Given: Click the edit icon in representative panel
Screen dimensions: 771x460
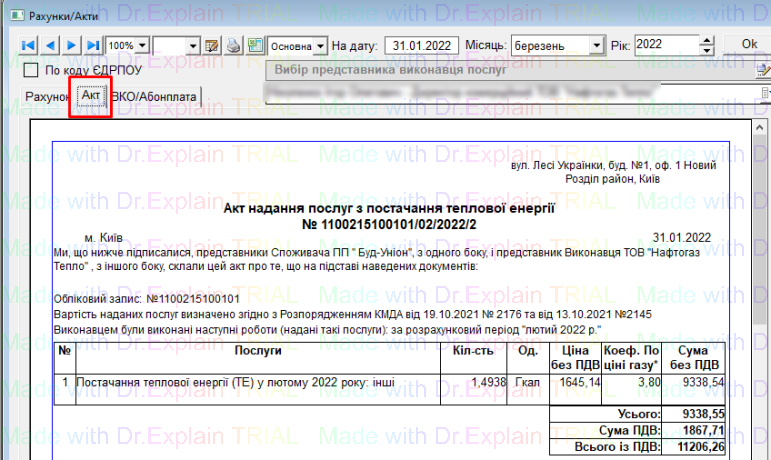Looking at the screenshot, I should (762, 71).
